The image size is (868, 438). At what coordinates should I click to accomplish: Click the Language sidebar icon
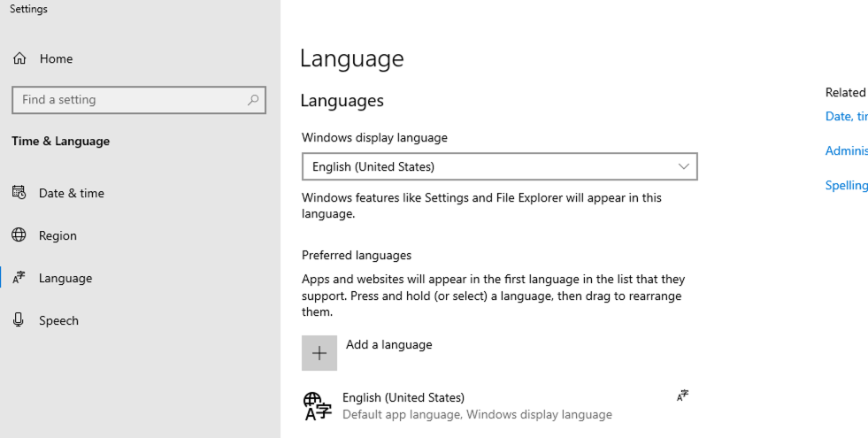point(19,278)
